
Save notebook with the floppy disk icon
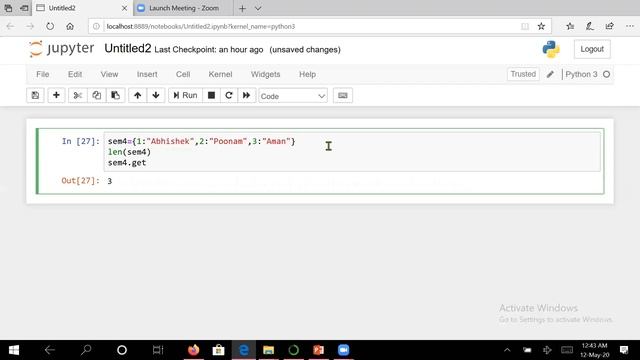click(35, 96)
